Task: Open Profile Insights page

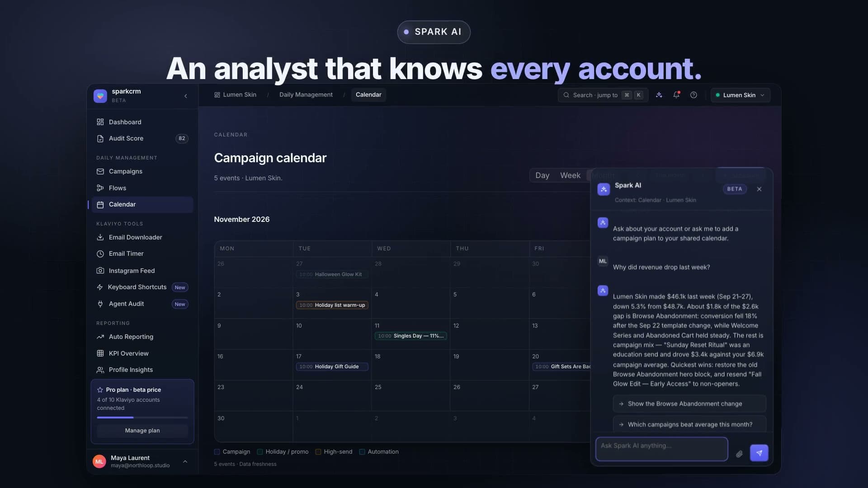Action: (x=142, y=370)
